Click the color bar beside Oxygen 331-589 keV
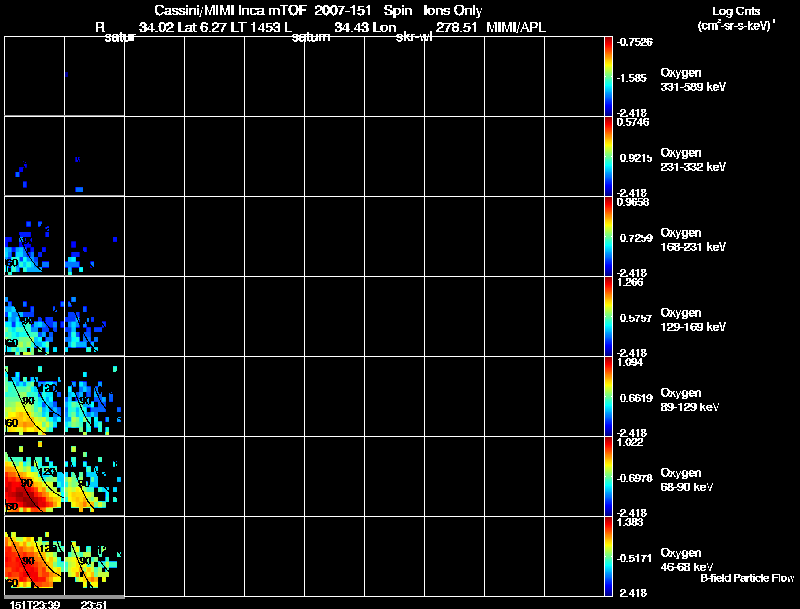This screenshot has height=609, width=800. click(x=608, y=76)
